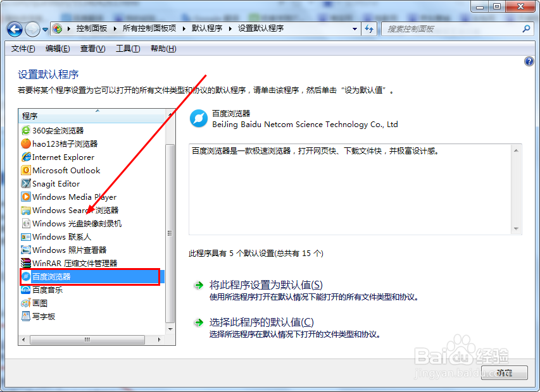Click program list scroll down arrow
Screen dimensions: 540x392
pyautogui.click(x=170, y=329)
